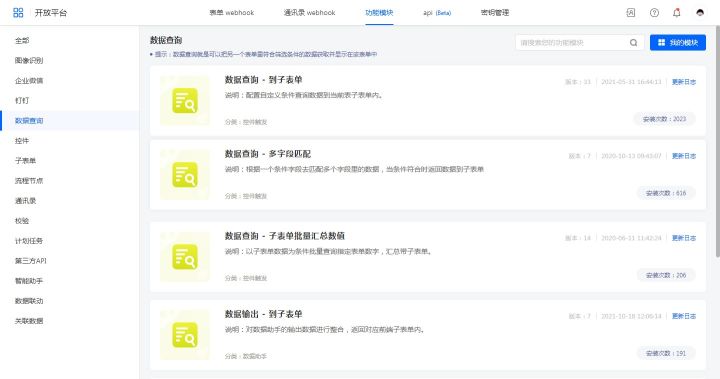Open the contacts address book icon
Viewport: 720px width, 379px height.
coord(631,13)
